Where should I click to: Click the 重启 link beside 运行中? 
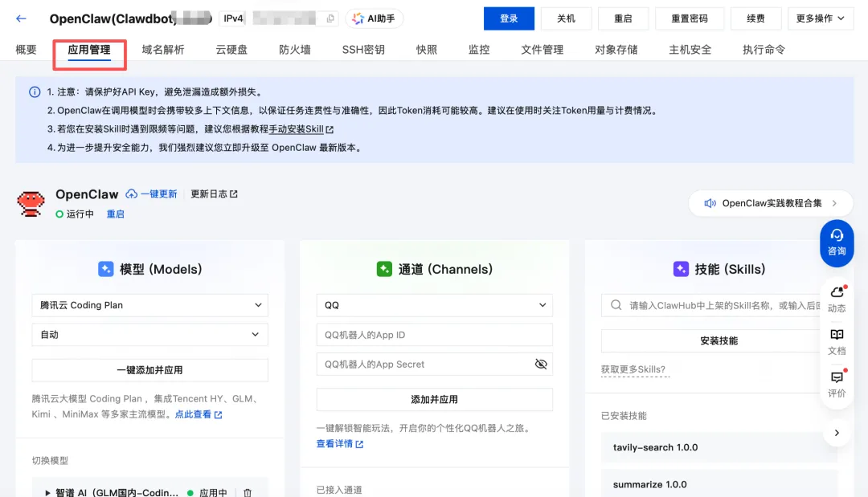(x=115, y=214)
